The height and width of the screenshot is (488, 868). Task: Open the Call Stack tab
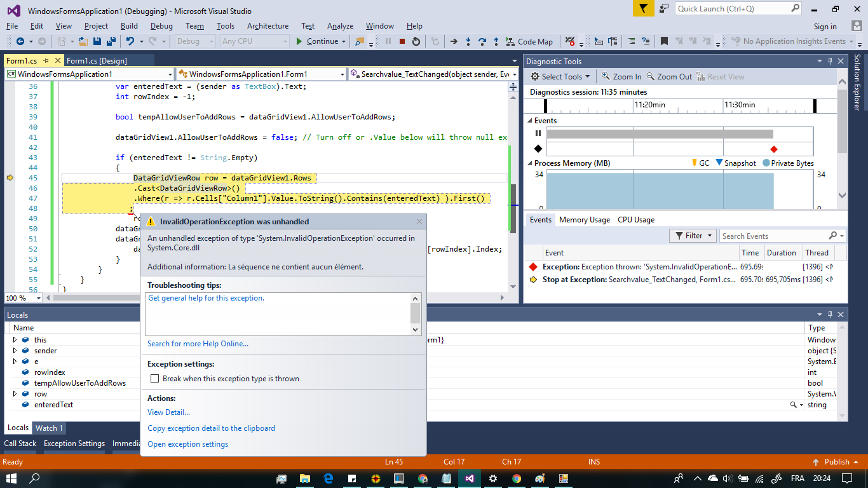20,444
